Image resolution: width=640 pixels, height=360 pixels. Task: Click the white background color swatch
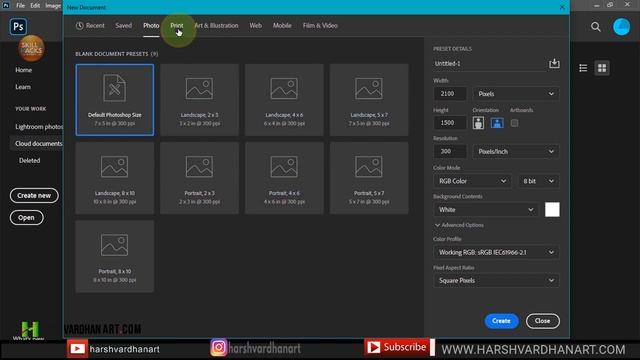pyautogui.click(x=552, y=209)
